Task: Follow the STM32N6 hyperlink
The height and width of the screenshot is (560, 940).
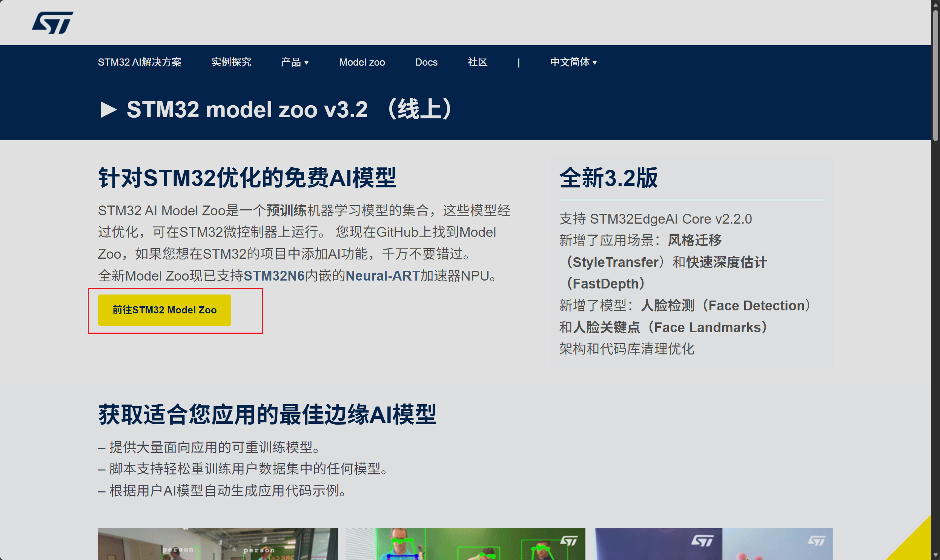Action: click(x=274, y=276)
